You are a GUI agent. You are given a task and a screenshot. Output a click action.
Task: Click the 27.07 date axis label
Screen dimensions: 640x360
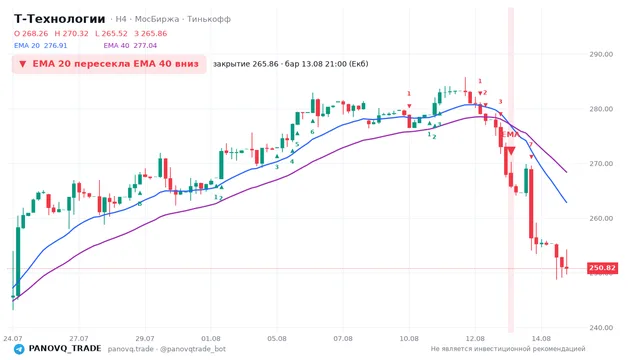point(78,338)
